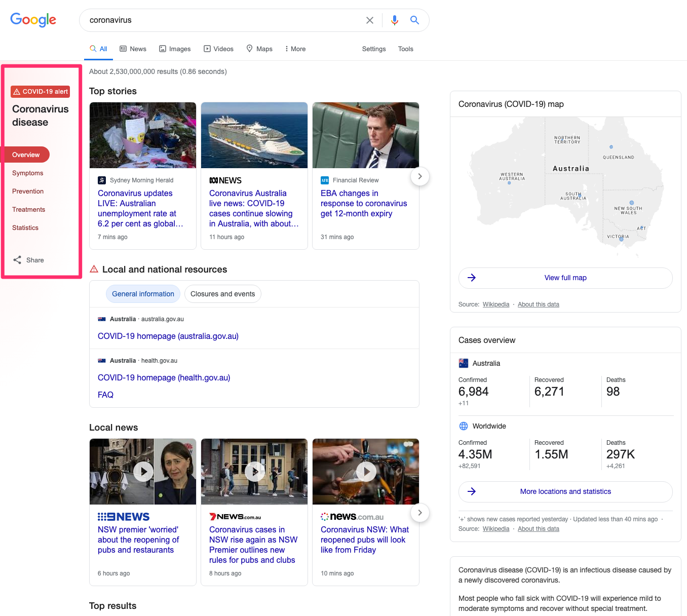Click About this data under Cases overview
This screenshot has width=687, height=616.
tap(539, 529)
